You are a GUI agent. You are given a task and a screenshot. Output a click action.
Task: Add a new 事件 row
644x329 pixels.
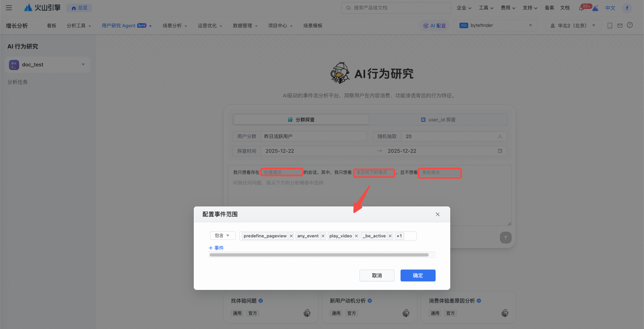(x=216, y=248)
